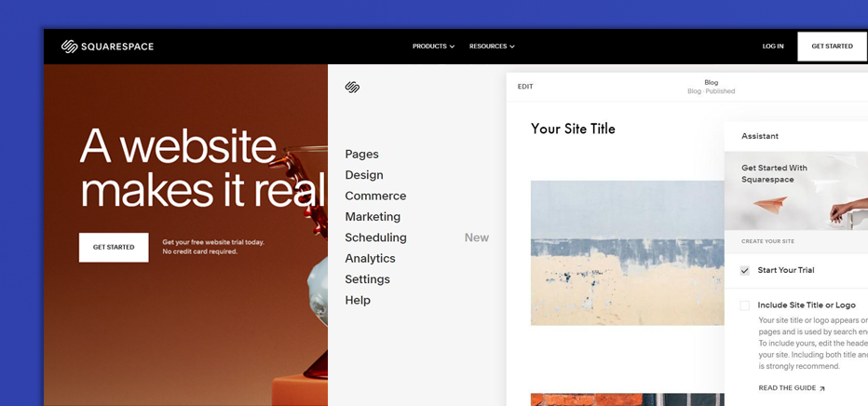Viewport: 868px width, 406px height.
Task: Go to the Marketing section
Action: (x=373, y=217)
